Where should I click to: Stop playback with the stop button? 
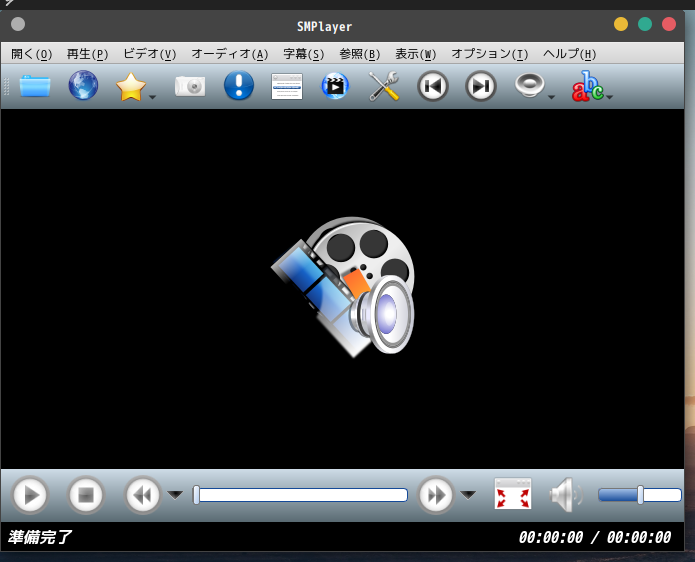point(86,495)
